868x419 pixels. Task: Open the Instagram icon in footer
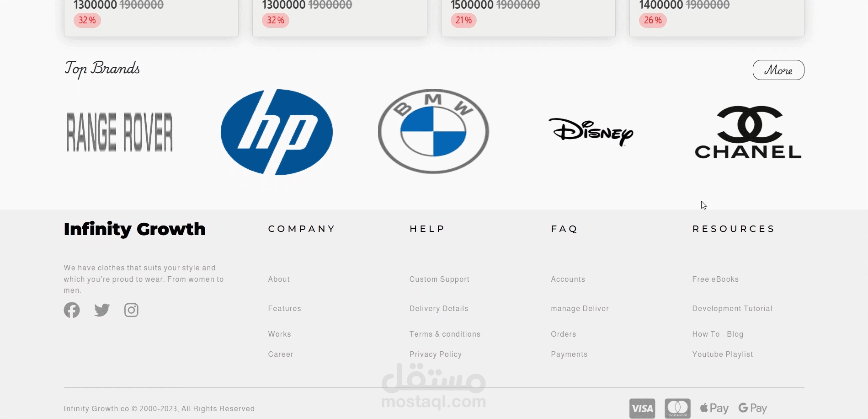[x=131, y=310]
